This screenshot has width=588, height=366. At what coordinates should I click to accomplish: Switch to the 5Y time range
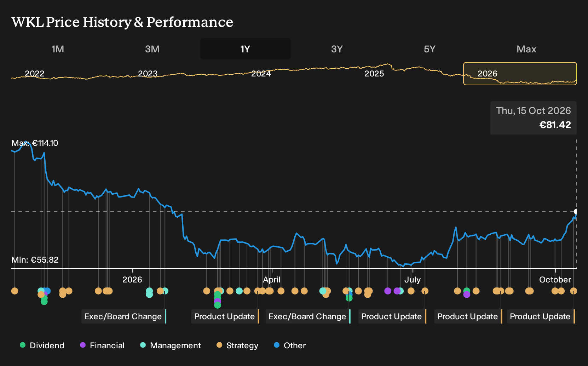point(430,49)
